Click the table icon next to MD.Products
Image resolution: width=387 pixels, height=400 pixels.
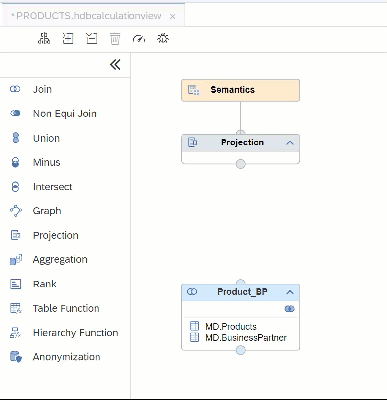click(194, 326)
